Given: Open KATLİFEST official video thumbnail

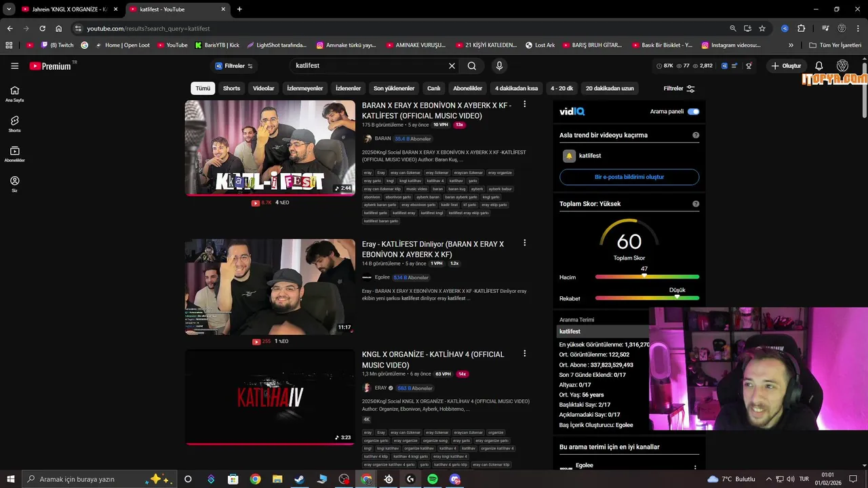Looking at the screenshot, I should click(x=270, y=148).
